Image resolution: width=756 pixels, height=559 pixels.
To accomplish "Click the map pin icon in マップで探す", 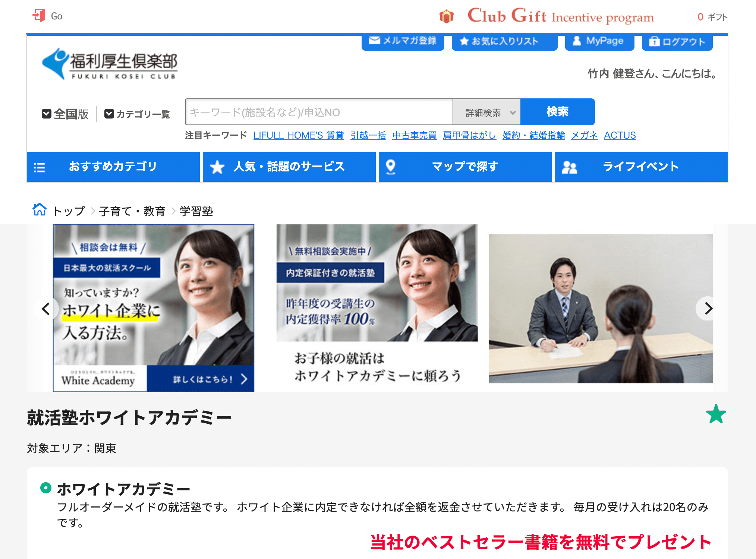I will tap(390, 167).
